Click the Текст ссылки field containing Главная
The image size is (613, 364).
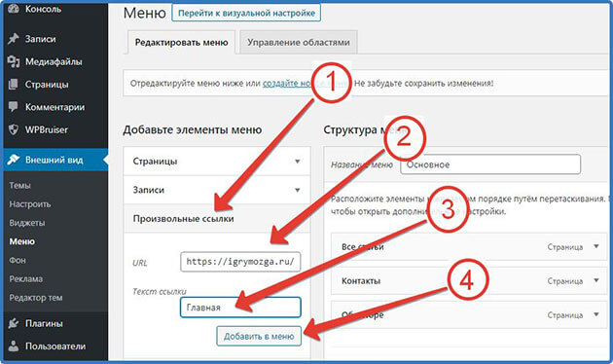pyautogui.click(x=240, y=308)
